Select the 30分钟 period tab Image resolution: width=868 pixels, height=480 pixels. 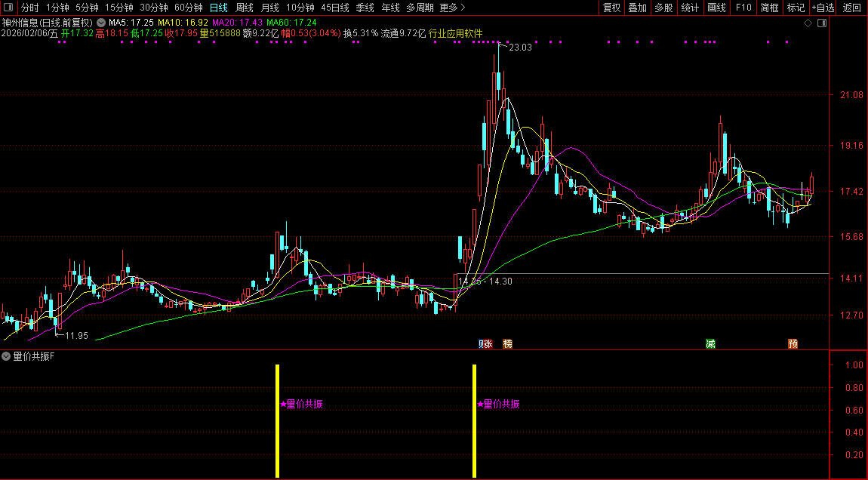click(x=154, y=8)
